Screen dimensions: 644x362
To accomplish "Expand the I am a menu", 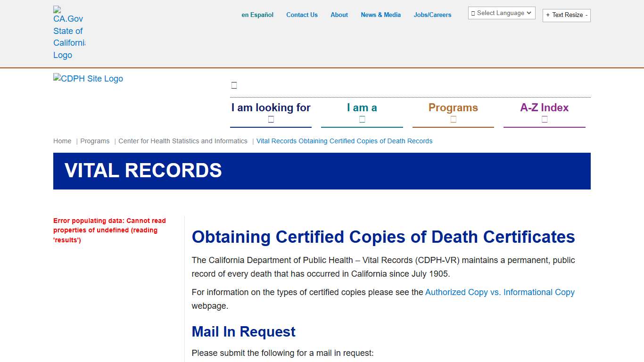I will click(362, 107).
